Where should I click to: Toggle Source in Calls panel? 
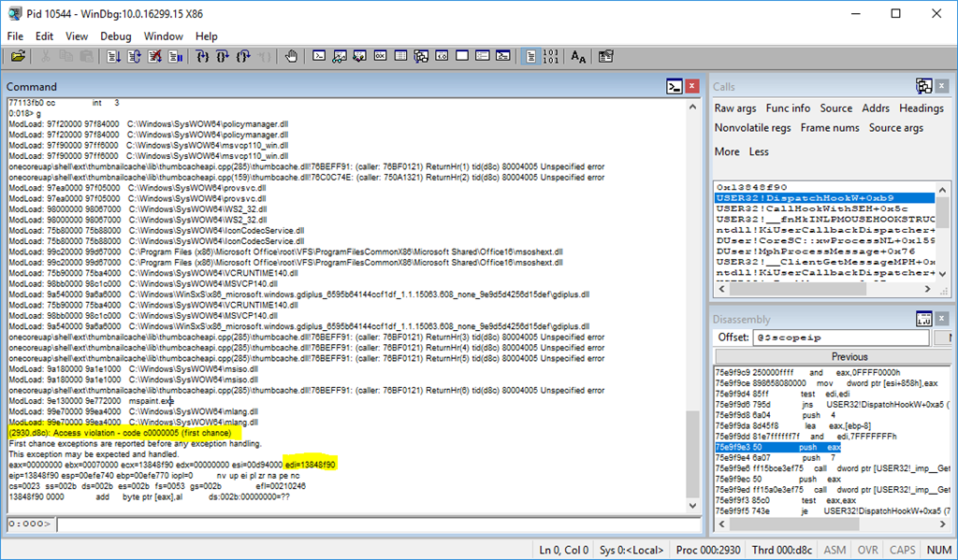[x=835, y=108]
